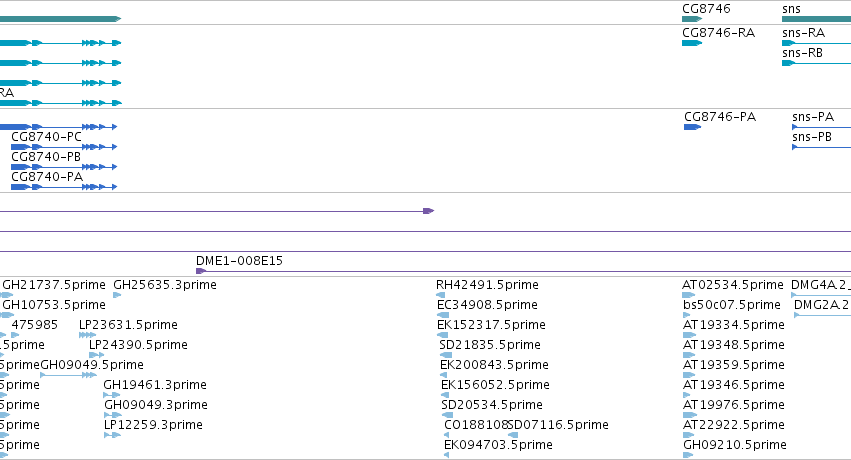Click the LP24390.5prime EST label
The width and height of the screenshot is (851, 460).
point(138,345)
